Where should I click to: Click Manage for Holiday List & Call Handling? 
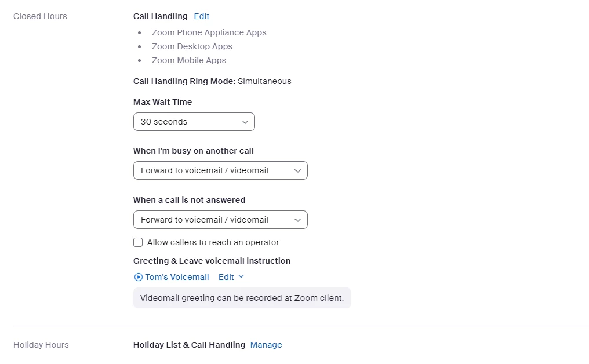(x=266, y=345)
